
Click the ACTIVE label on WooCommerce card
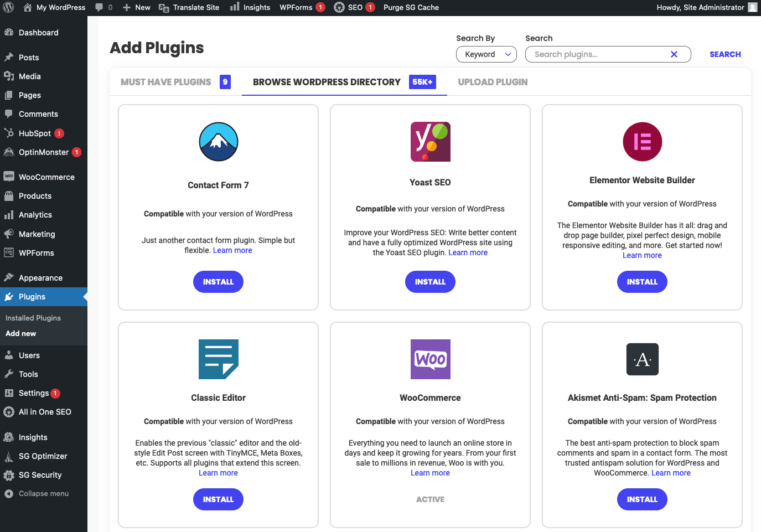pyautogui.click(x=430, y=499)
